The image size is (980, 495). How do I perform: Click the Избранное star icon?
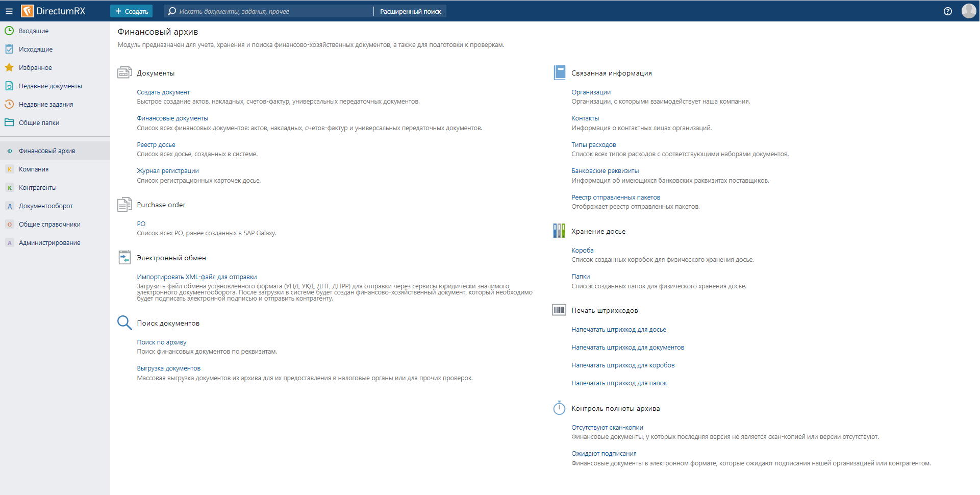(x=9, y=67)
